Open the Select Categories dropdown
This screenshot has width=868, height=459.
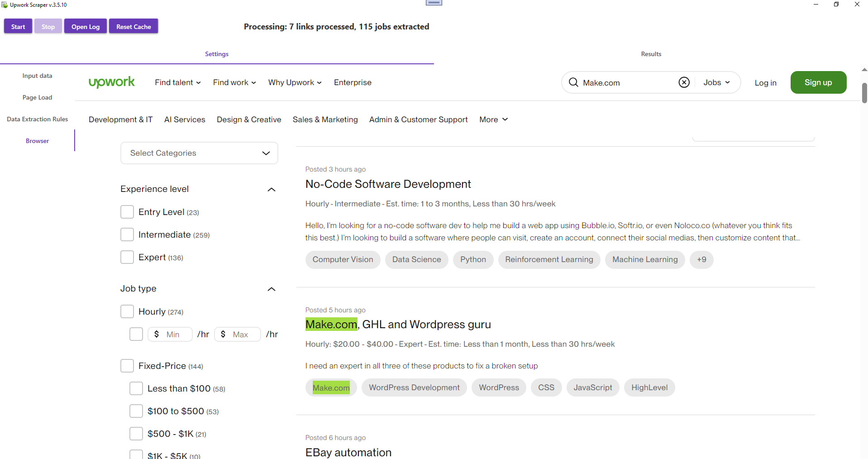pos(199,153)
